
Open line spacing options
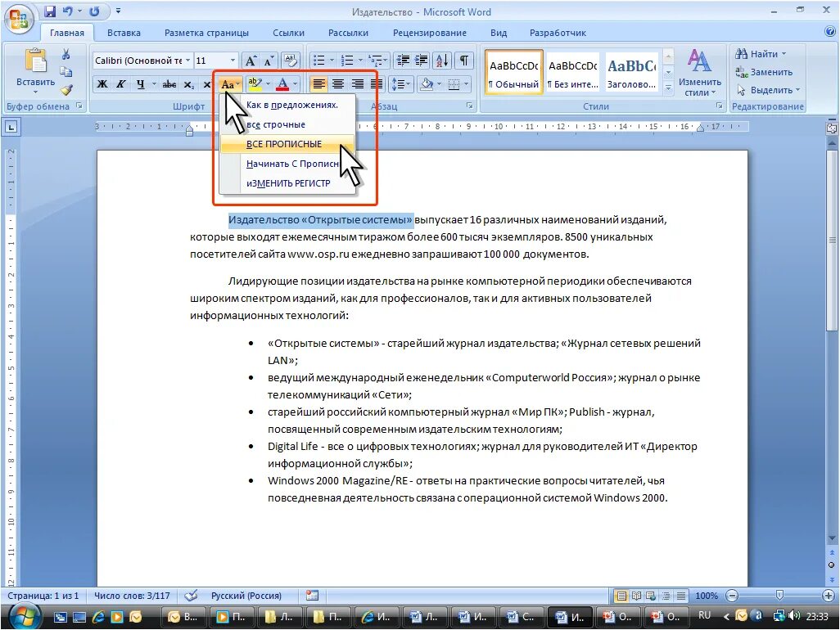[x=400, y=84]
